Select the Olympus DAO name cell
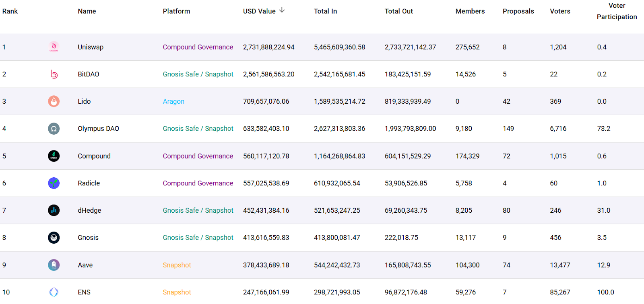This screenshot has width=644, height=304. 98,129
